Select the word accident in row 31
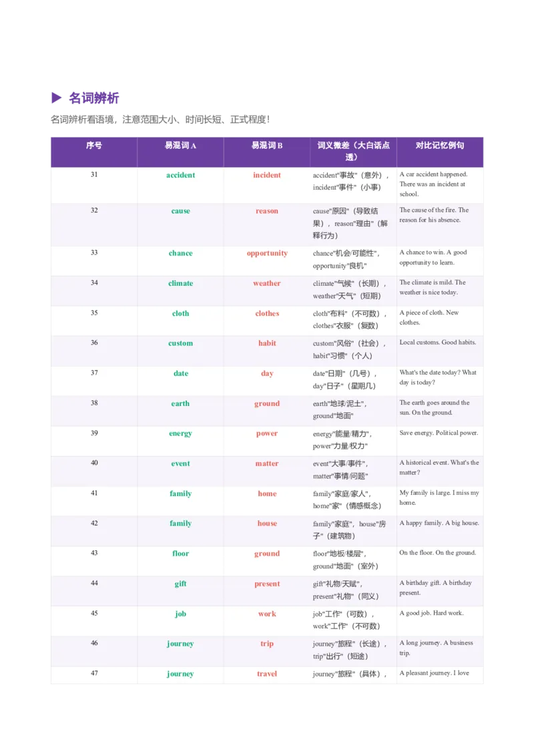 pyautogui.click(x=181, y=175)
